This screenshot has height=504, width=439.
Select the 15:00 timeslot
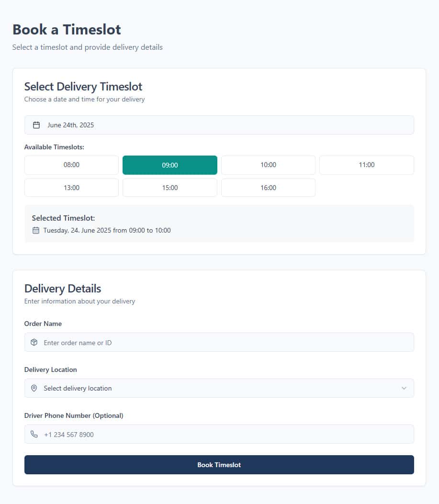(x=169, y=187)
